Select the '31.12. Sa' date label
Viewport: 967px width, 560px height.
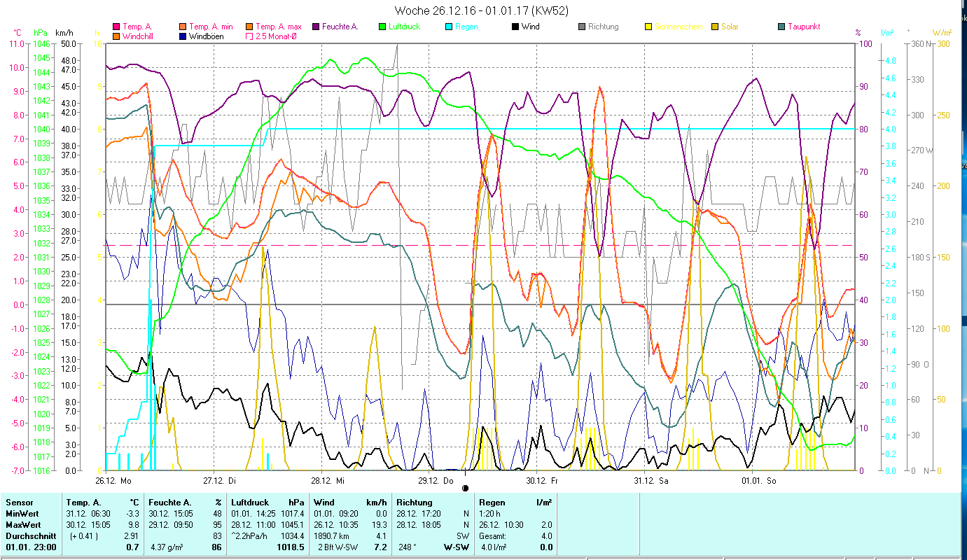point(651,481)
